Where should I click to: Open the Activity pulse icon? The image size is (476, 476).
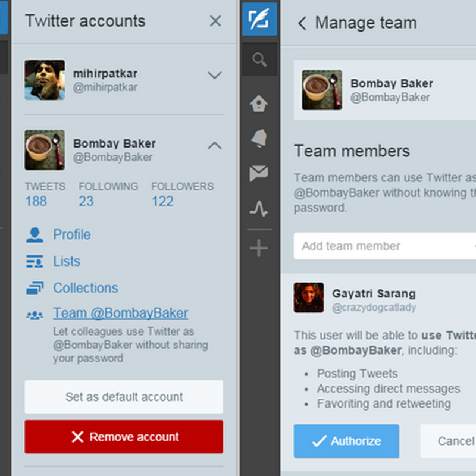pyautogui.click(x=259, y=208)
